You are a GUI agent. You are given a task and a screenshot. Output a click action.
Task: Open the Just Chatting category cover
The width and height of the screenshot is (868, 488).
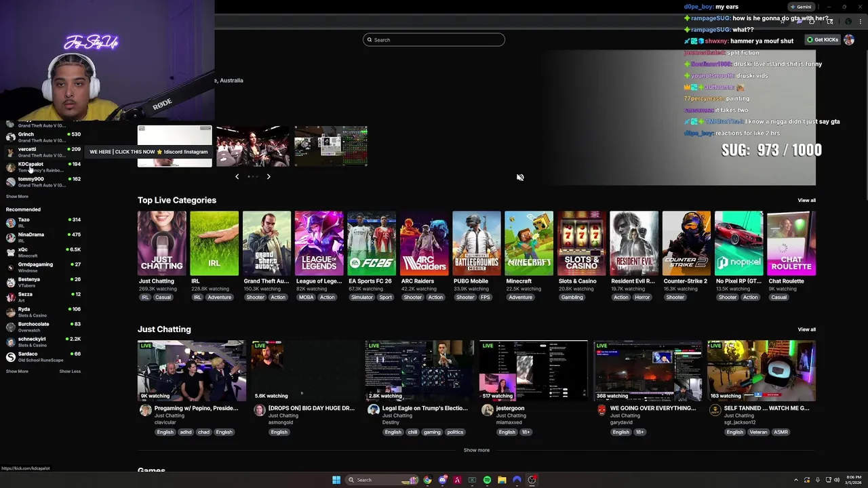click(161, 243)
